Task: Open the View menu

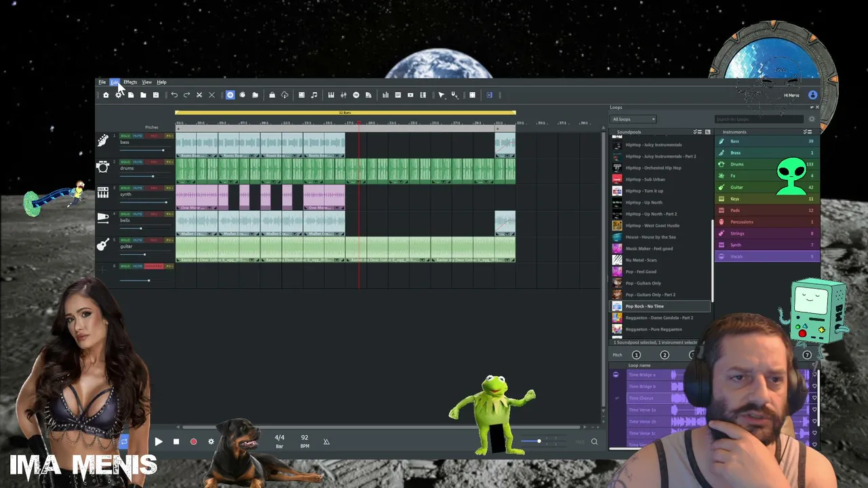Action: pyautogui.click(x=146, y=82)
